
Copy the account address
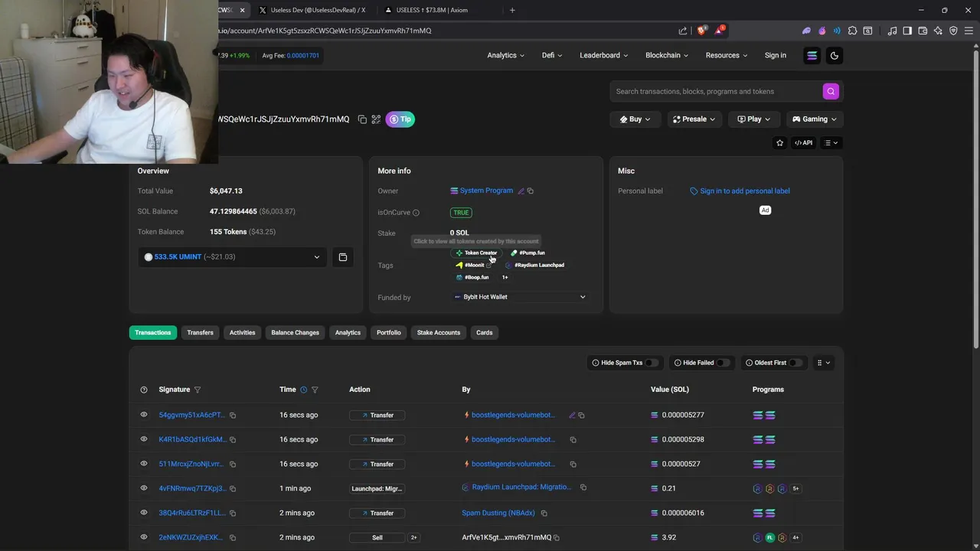point(362,119)
